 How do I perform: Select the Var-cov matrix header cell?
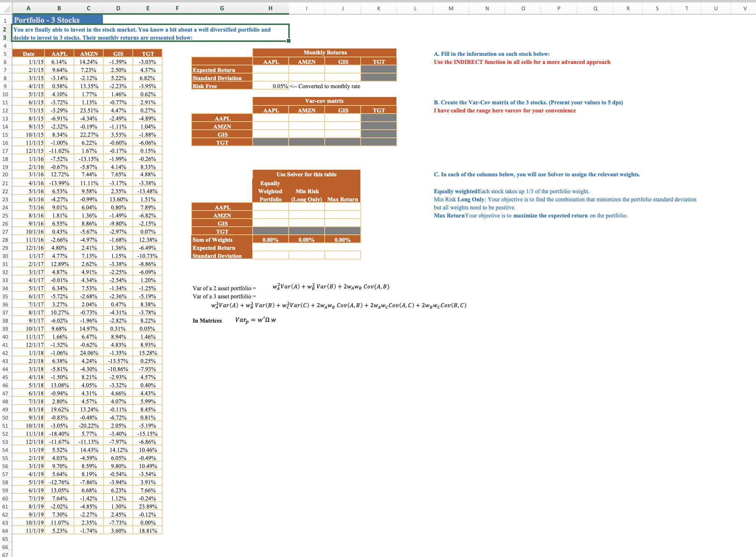click(324, 101)
